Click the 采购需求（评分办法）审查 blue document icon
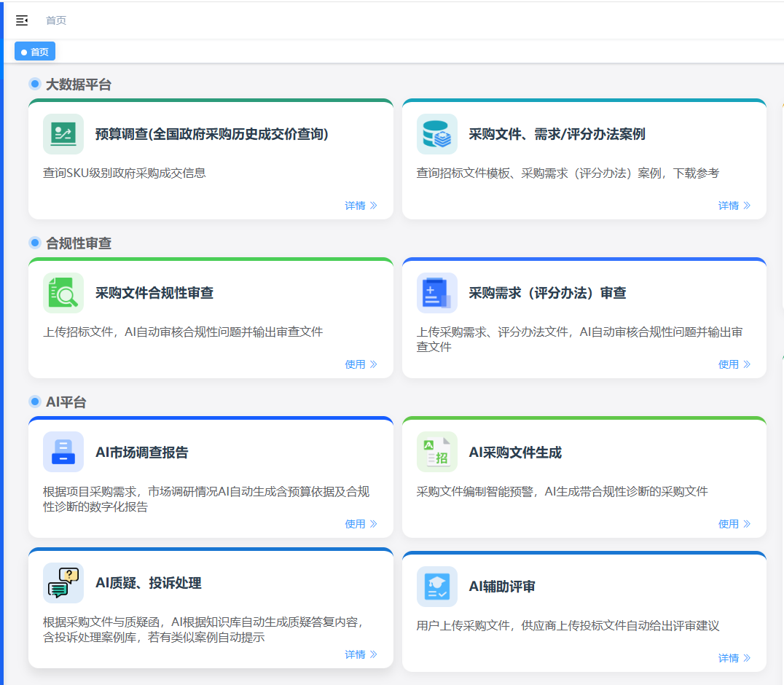Image resolution: width=784 pixels, height=685 pixels. (437, 293)
